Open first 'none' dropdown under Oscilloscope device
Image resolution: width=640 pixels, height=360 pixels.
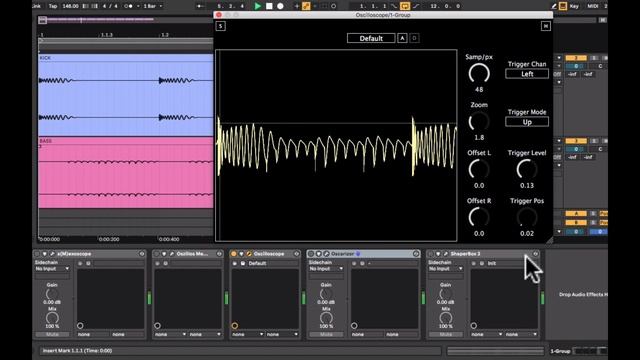248,334
